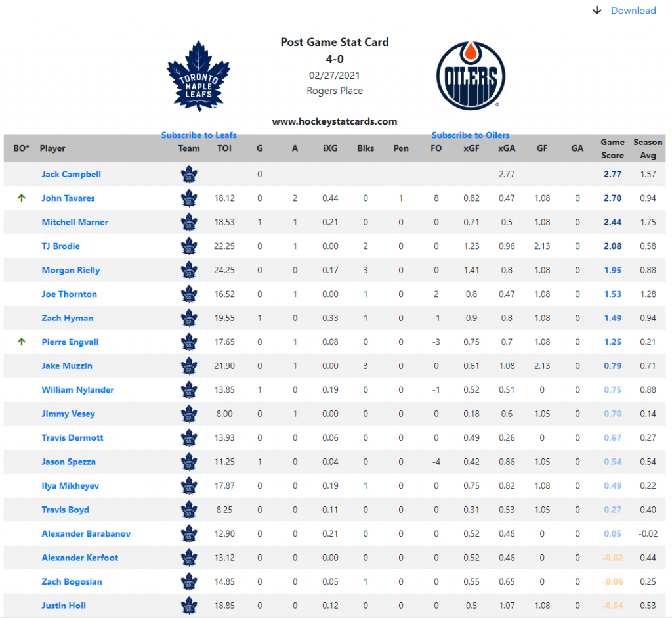672x618 pixels.
Task: Click John Tavares game score 2.70
Action: [x=612, y=198]
